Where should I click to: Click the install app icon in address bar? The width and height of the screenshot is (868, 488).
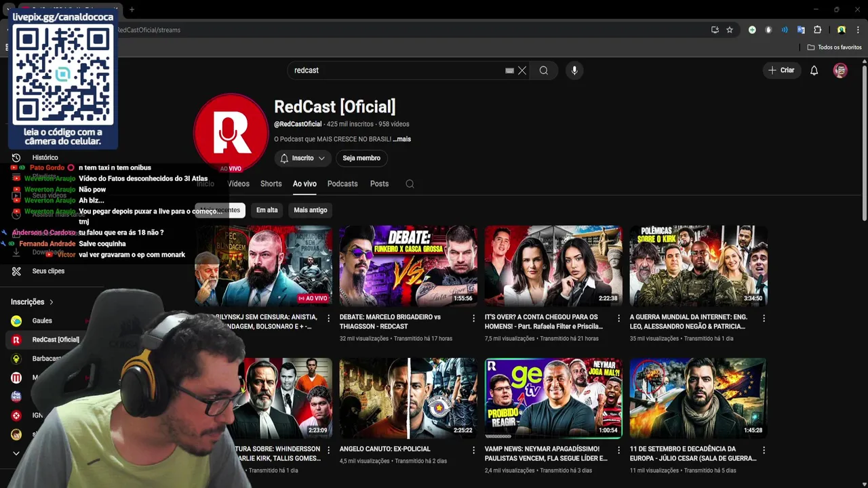point(715,30)
